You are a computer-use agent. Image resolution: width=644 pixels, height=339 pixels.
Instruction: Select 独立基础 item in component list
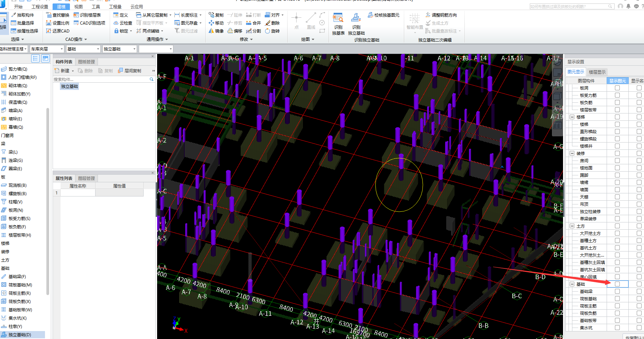click(70, 86)
